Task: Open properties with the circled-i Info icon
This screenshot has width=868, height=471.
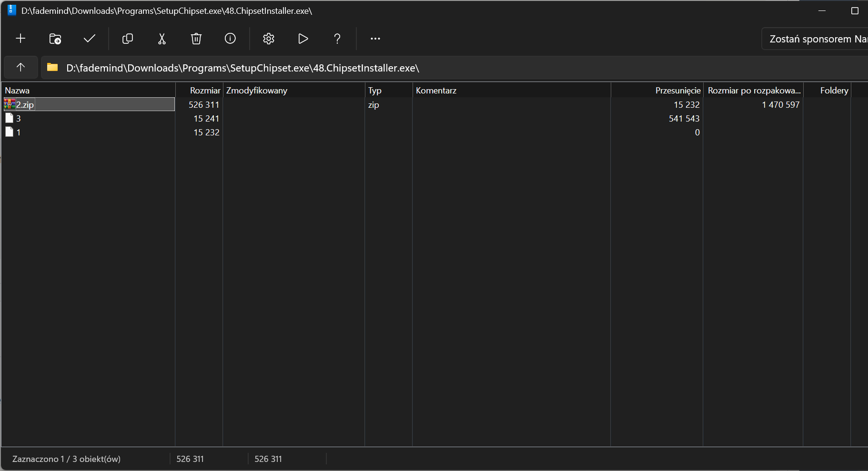Action: point(230,39)
